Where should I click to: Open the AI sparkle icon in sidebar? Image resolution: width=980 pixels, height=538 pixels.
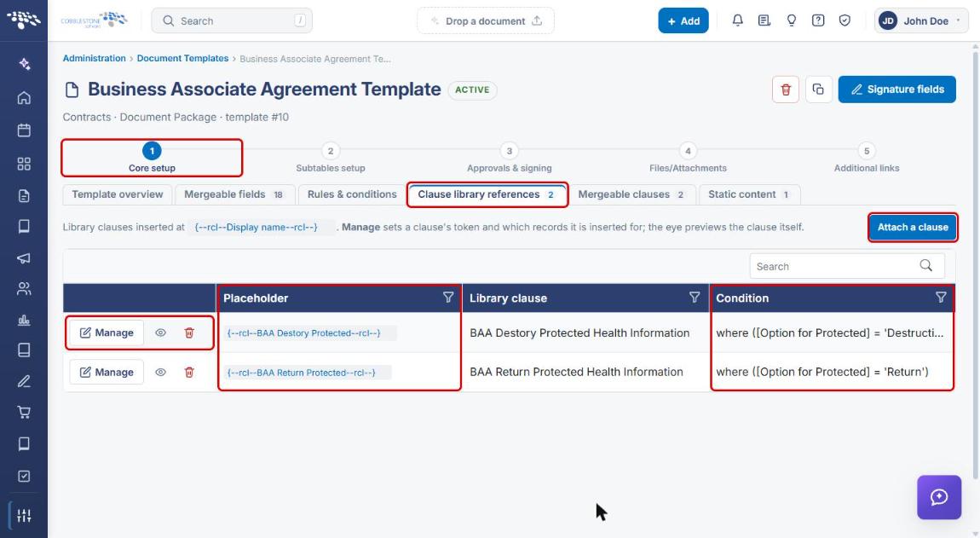[24, 64]
